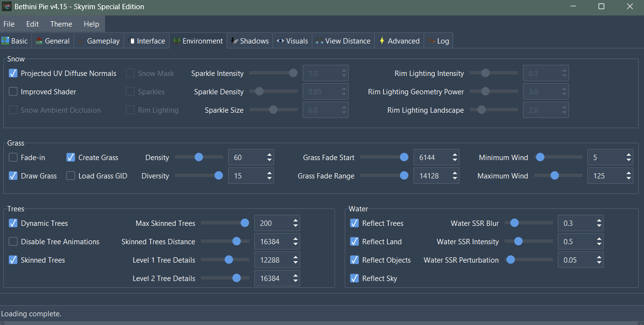
Task: Toggle the Grass Fade-in checkbox
Action: pos(13,158)
